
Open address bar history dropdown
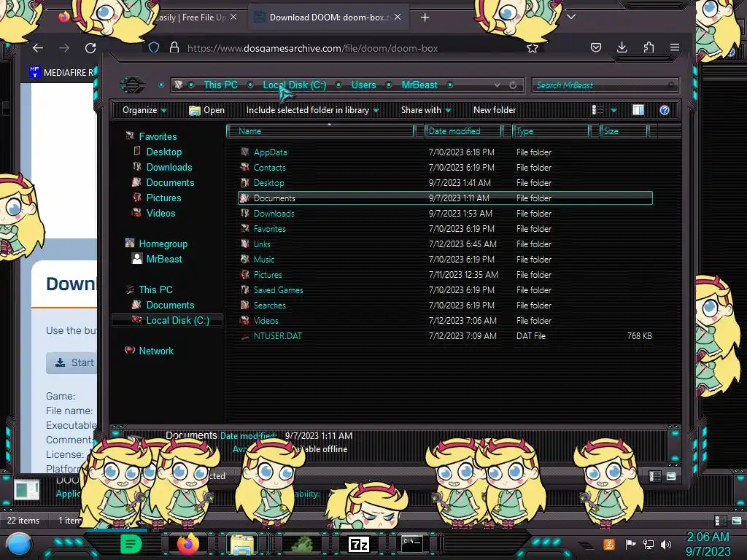click(497, 85)
